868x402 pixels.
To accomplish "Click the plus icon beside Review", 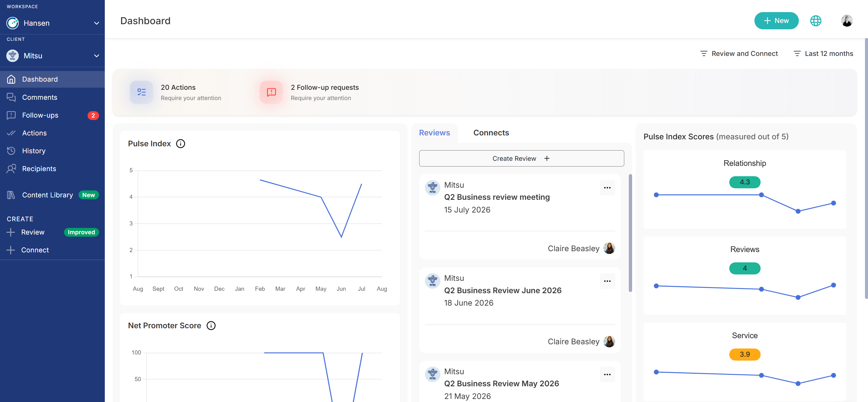I will (11, 232).
